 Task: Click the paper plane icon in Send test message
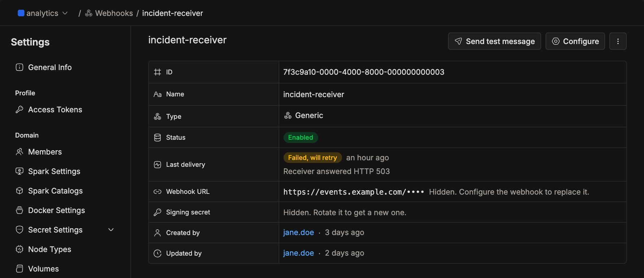click(458, 41)
